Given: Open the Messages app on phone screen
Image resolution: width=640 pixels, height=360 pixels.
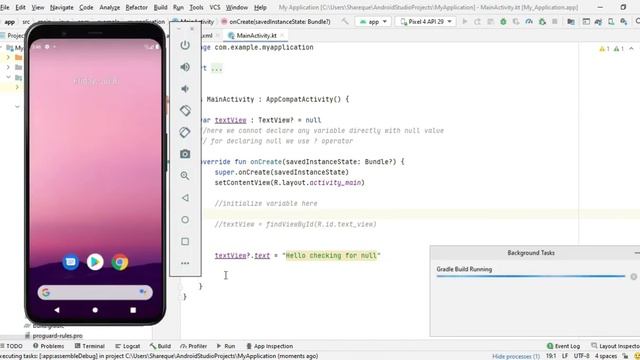Looking at the screenshot, I should pos(71,262).
